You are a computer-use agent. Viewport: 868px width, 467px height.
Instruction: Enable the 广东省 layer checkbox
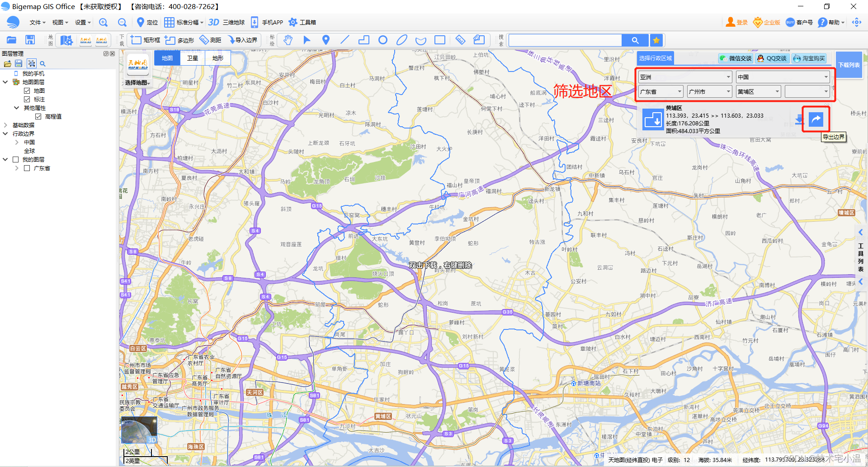coord(27,168)
